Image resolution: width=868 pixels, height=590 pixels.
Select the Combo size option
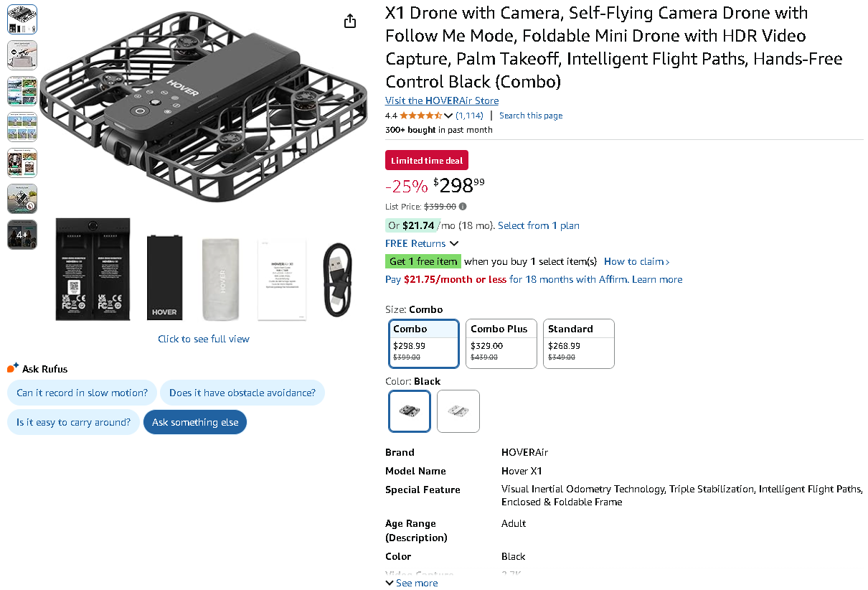(423, 343)
